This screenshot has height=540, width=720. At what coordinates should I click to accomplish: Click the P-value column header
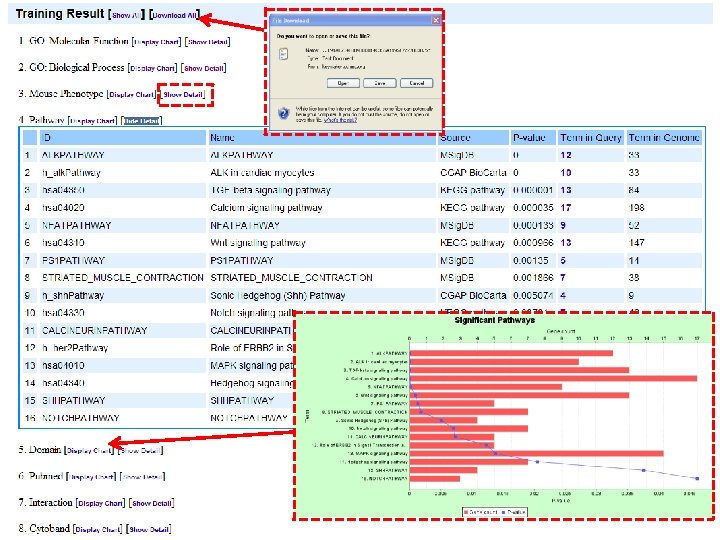(x=533, y=137)
